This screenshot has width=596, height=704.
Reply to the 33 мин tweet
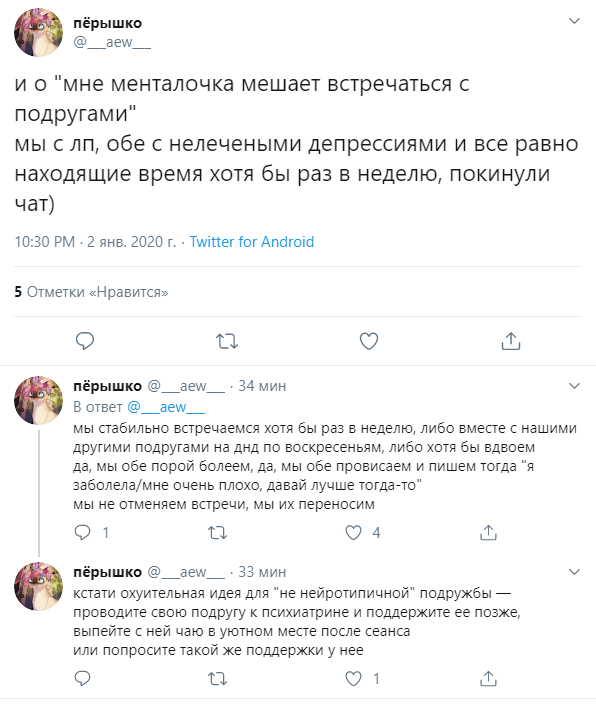[x=82, y=678]
